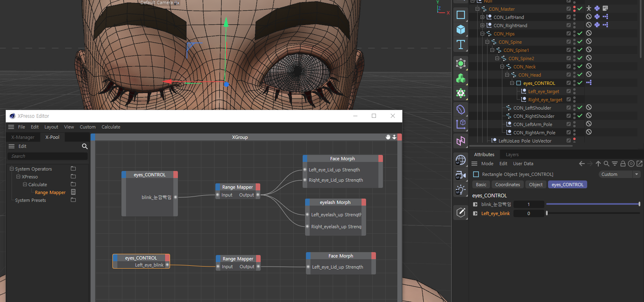Toggle visibility dots for Left_eye_target
This screenshot has height=302, width=644.
click(574, 91)
